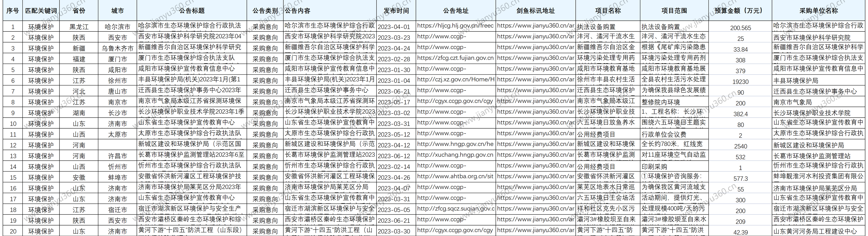The height and width of the screenshot is (236, 868).
Task: Click the 城市 column header
Action: pos(118,11)
